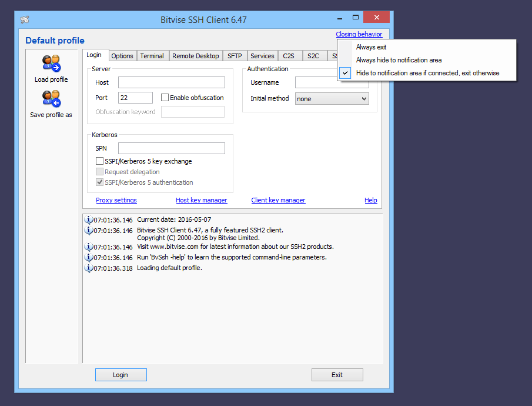Switch to the Options tab
The height and width of the screenshot is (406, 532).
122,55
